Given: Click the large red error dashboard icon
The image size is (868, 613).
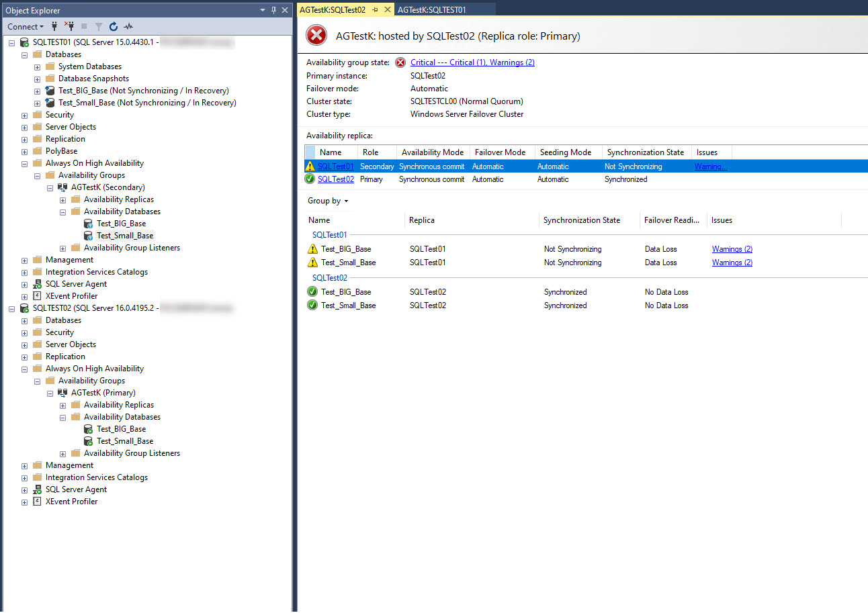Looking at the screenshot, I should click(316, 36).
